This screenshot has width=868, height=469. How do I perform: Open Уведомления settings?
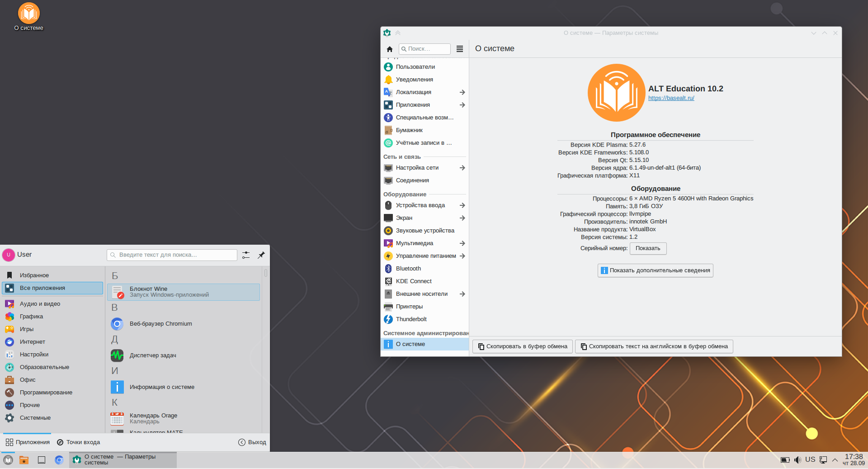pyautogui.click(x=424, y=80)
